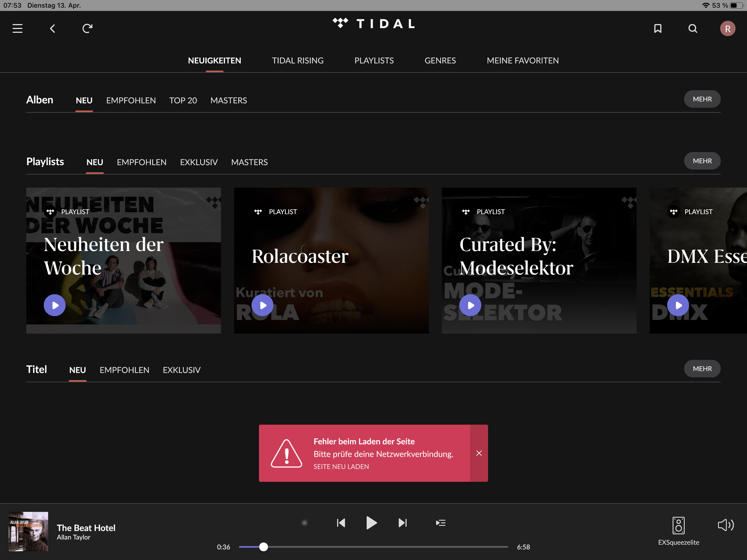Click the Titel section heading
747x560 pixels.
pos(36,369)
